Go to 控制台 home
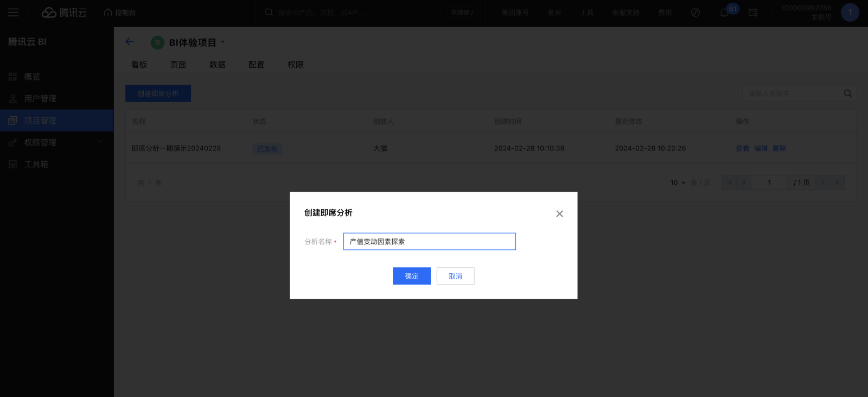The height and width of the screenshot is (397, 868). pos(120,12)
